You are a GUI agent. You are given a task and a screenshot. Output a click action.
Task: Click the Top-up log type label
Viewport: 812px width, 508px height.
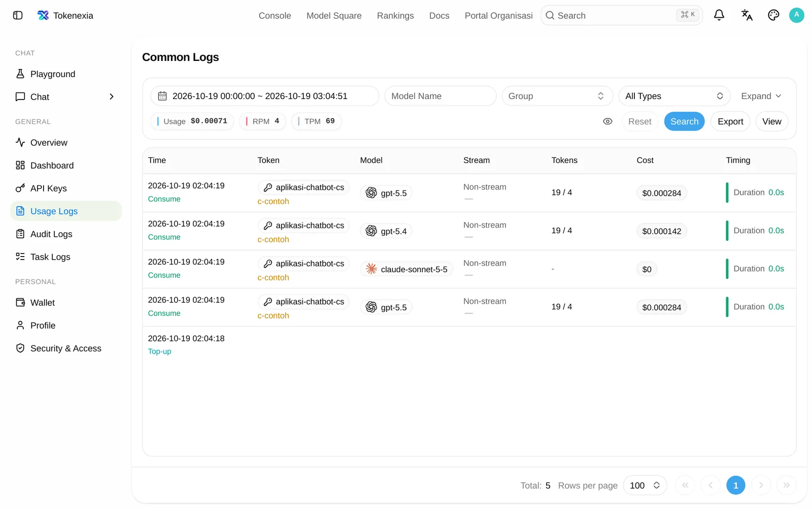(159, 352)
